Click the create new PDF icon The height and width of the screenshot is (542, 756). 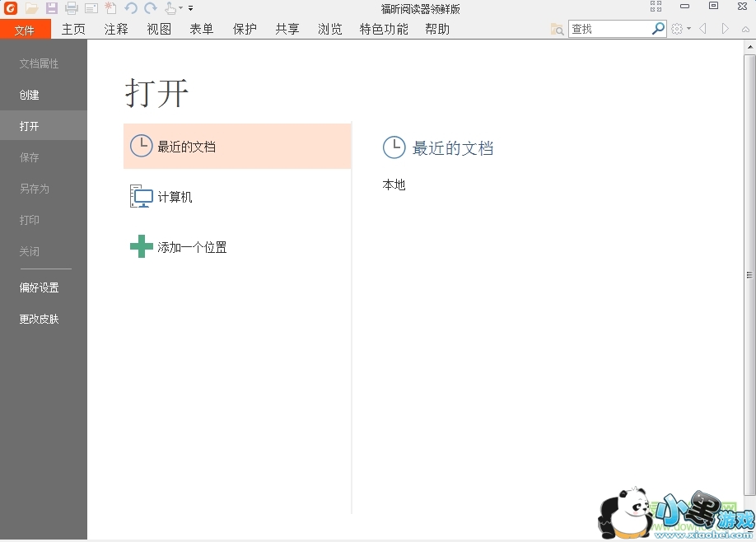(110, 8)
